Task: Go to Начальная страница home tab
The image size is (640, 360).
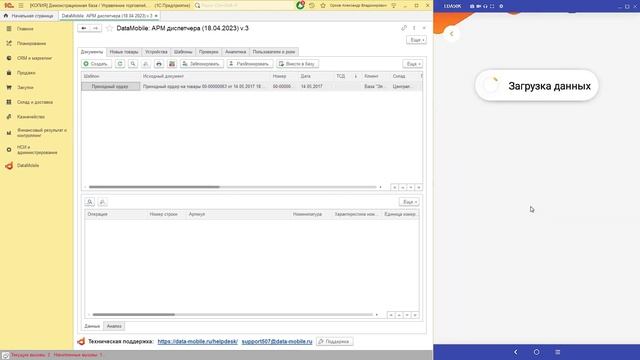Action: click(29, 16)
